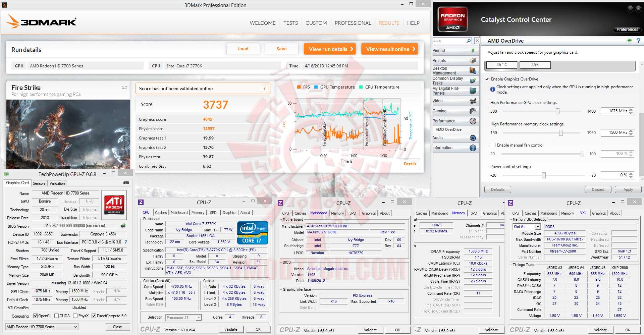Open help for the AMD OverDrive page
Image resolution: width=644 pixels, height=335 pixels.
pos(638,41)
